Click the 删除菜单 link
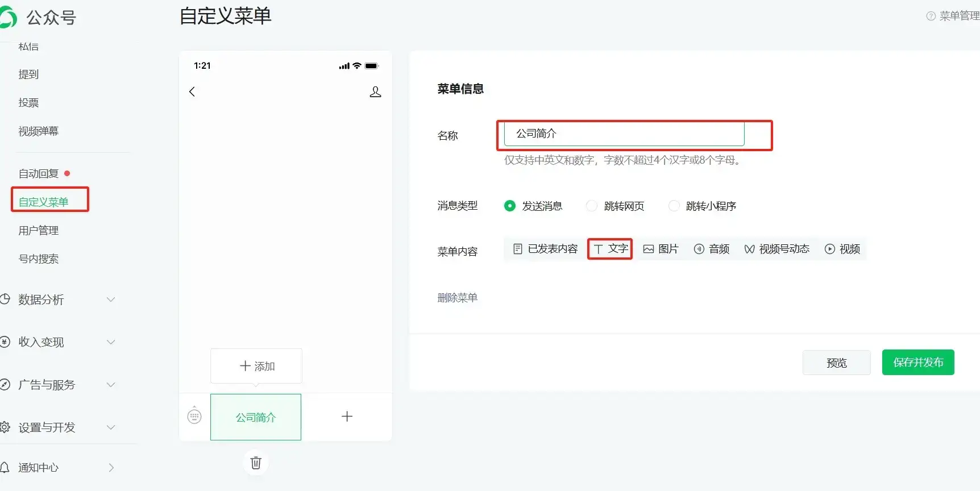 (458, 298)
